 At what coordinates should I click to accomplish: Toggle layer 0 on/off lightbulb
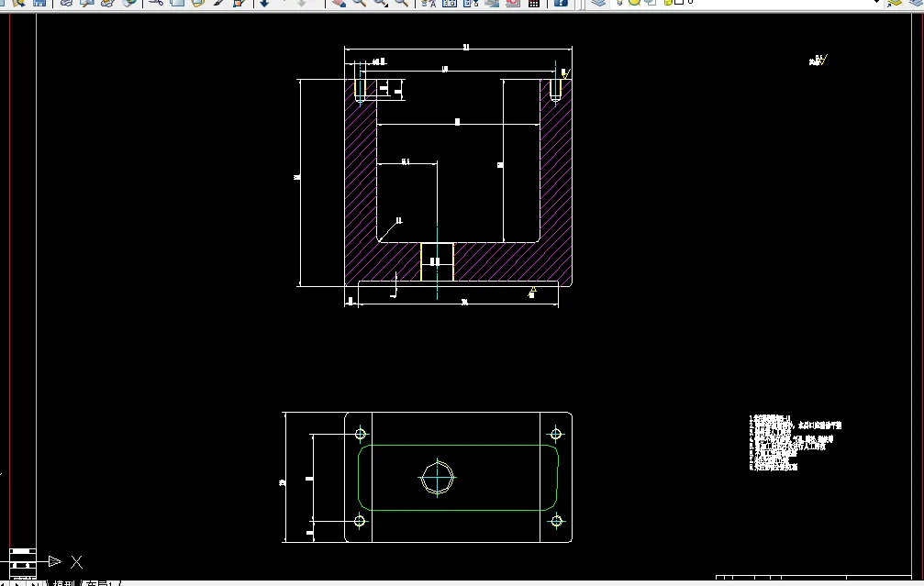619,3
